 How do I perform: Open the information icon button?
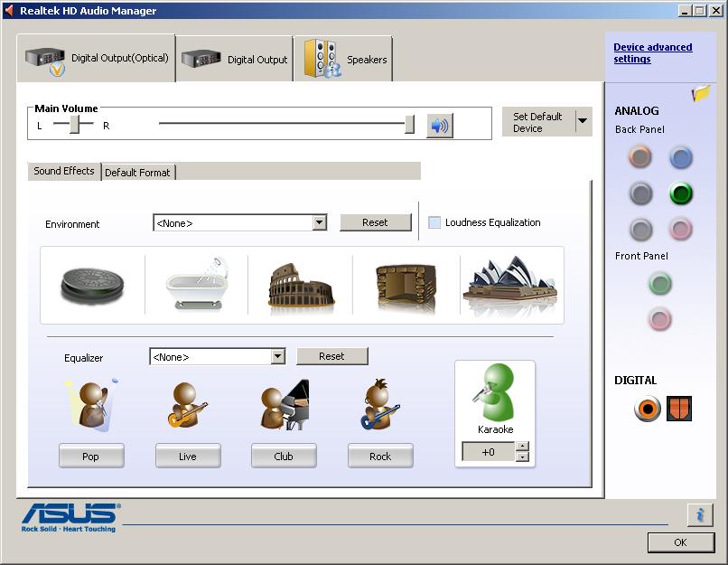(x=700, y=514)
